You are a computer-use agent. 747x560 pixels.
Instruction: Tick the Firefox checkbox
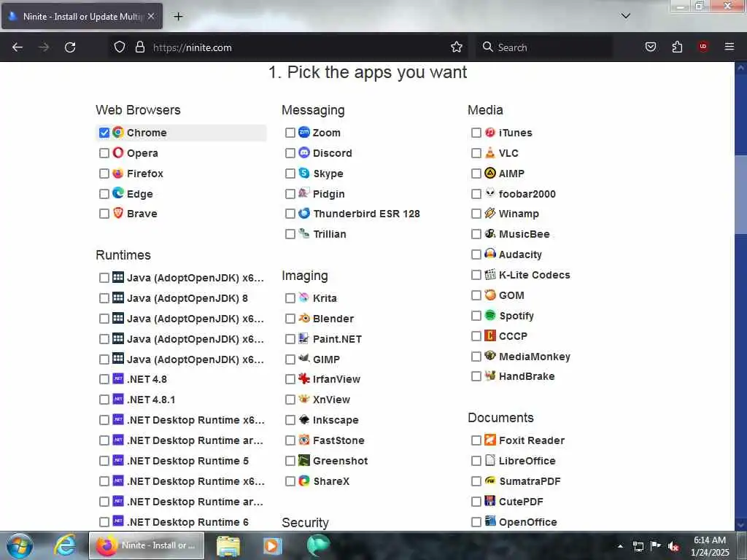(104, 174)
